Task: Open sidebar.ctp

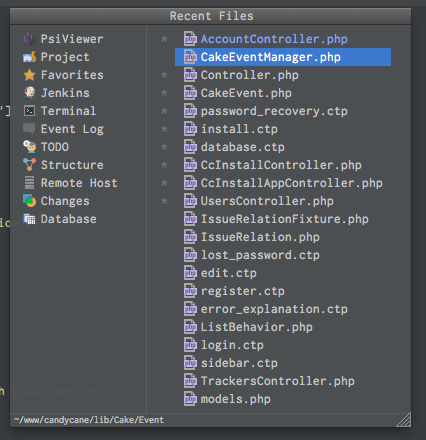Action: point(239,363)
